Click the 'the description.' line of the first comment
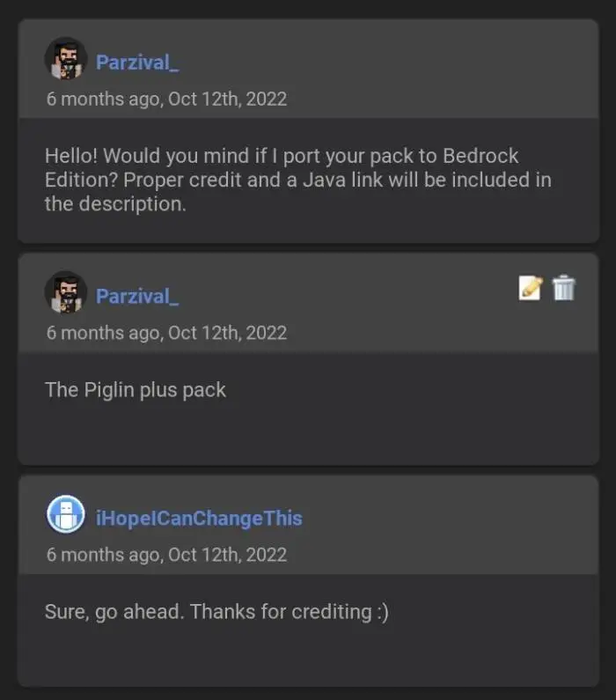 (115, 204)
